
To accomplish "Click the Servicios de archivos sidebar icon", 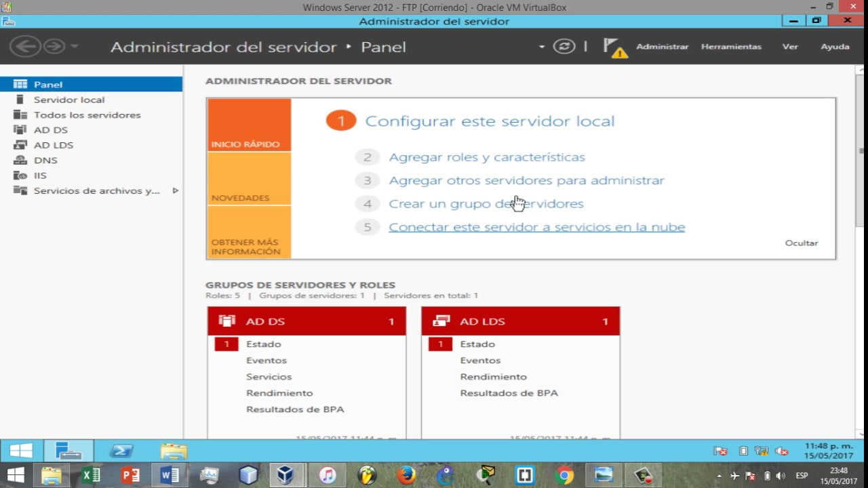I will 20,190.
